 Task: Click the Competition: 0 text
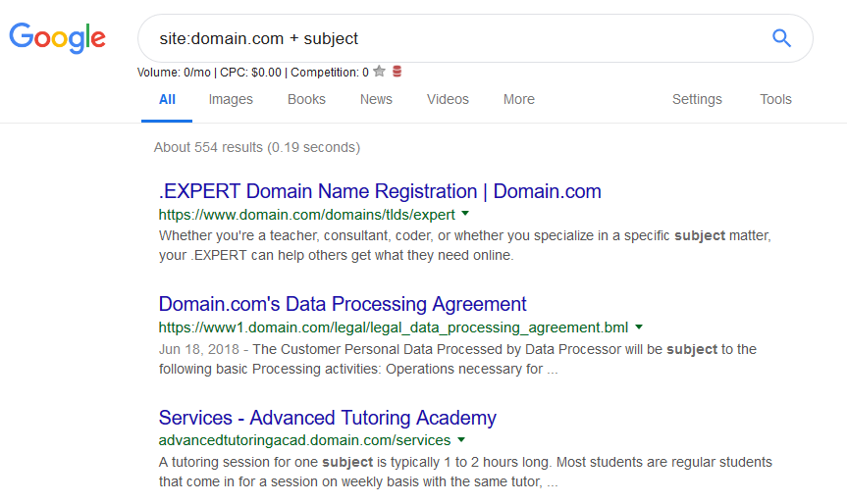[330, 73]
